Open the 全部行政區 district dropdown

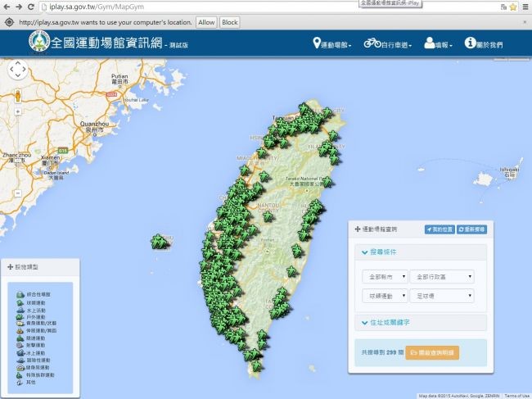(442, 276)
